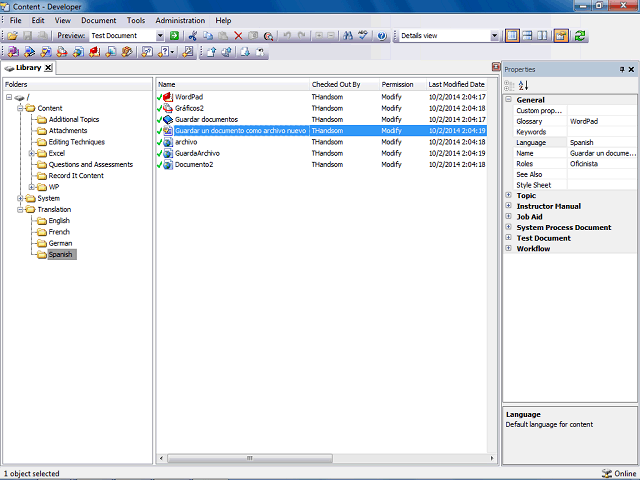The width and height of the screenshot is (640, 480).
Task: Toggle the Properties pane toolbar button
Action: [561, 36]
